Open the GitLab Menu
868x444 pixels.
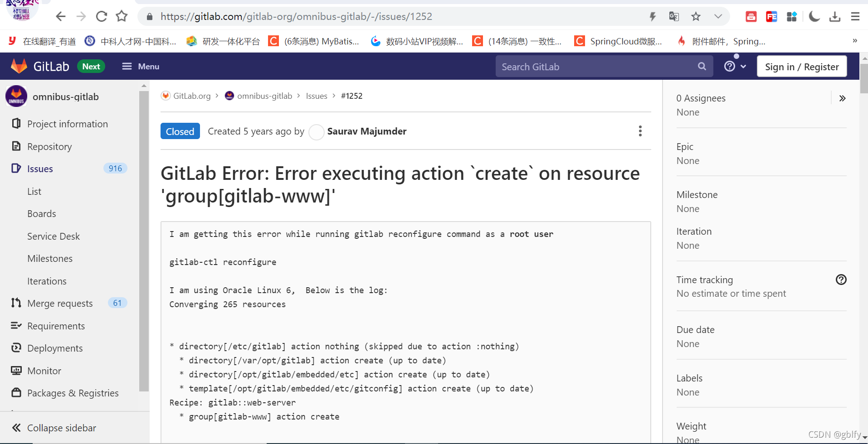[141, 67]
